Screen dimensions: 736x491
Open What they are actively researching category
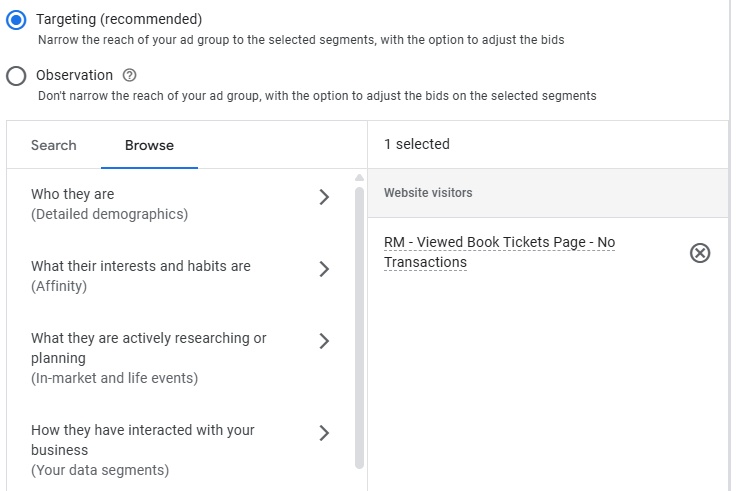click(180, 358)
